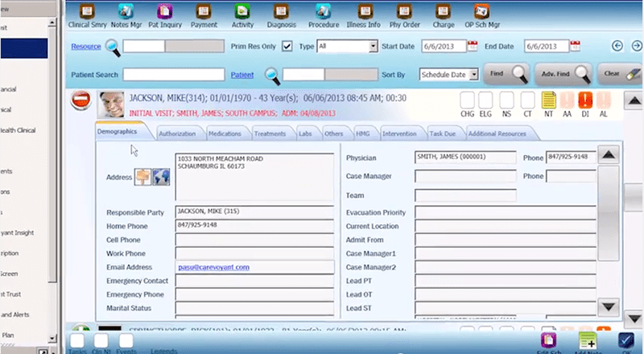This screenshot has height=354, width=644.
Task: Click the Patient link
Action: click(242, 75)
